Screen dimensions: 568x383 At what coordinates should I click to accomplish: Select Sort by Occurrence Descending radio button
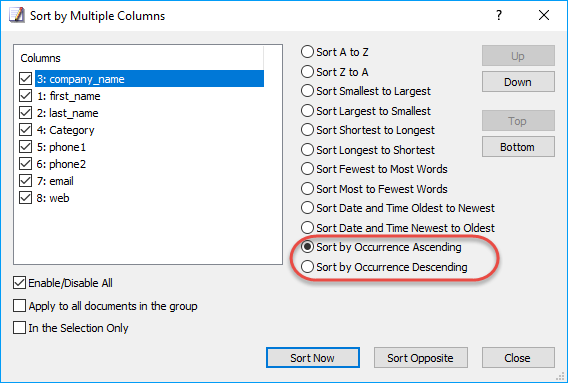307,267
